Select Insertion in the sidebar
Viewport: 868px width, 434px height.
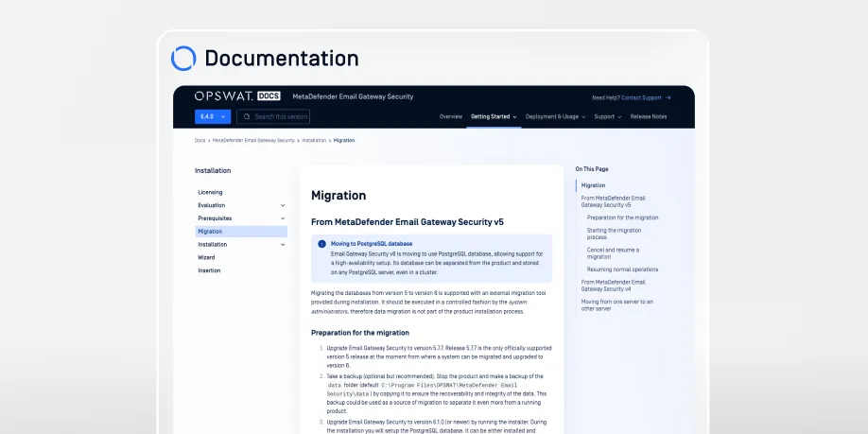tap(209, 270)
